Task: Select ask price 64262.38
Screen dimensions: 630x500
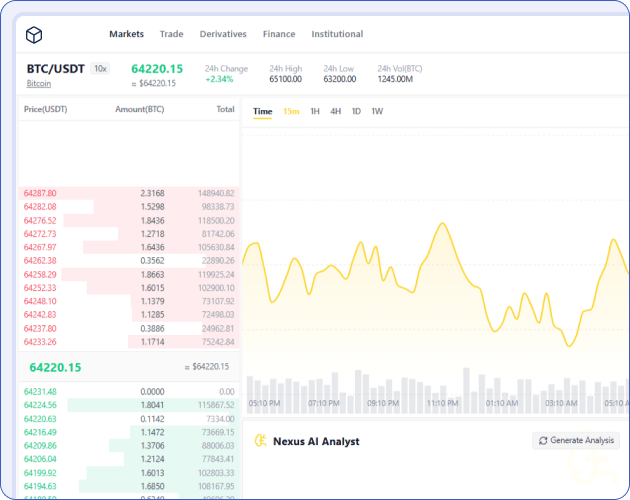Action: pyautogui.click(x=40, y=260)
